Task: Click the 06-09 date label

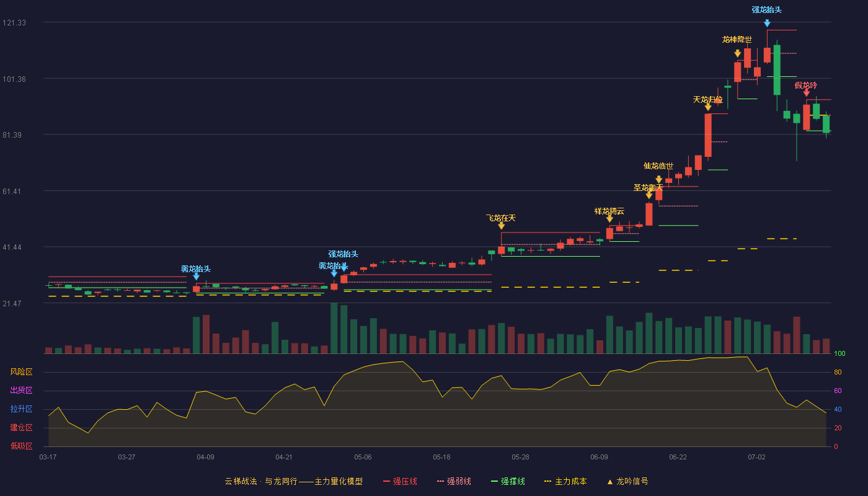Action: click(x=599, y=457)
